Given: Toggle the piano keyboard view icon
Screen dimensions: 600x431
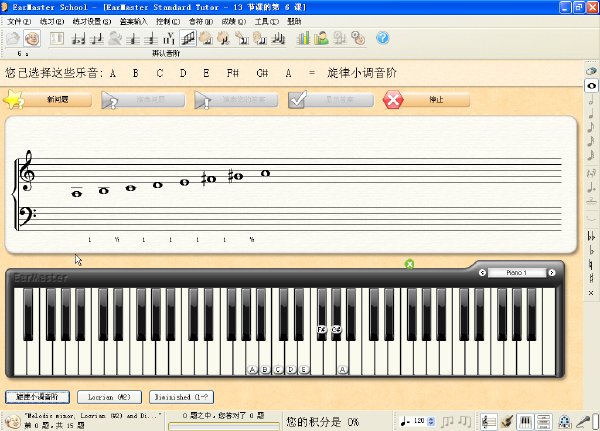Looking at the screenshot, I should click(525, 422).
